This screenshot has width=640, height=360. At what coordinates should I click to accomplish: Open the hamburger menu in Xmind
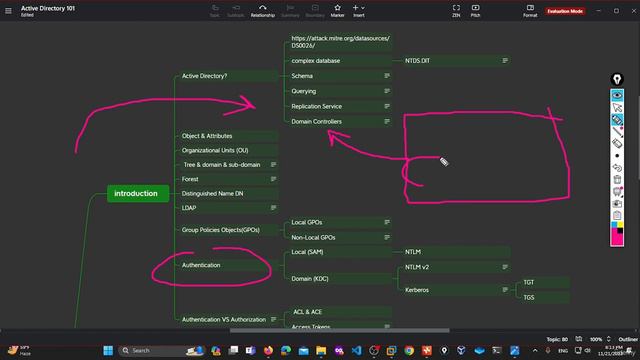coord(8,11)
